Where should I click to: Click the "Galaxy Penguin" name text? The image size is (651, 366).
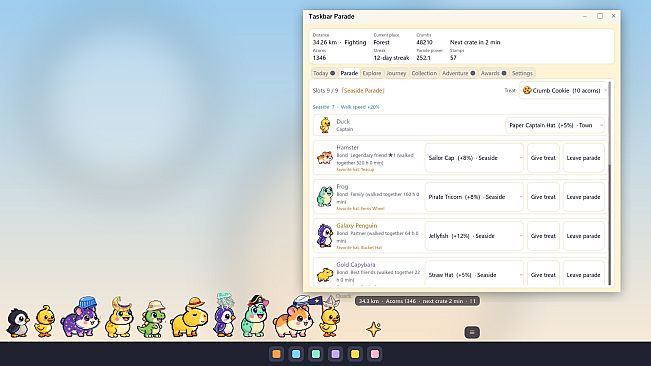click(x=357, y=226)
